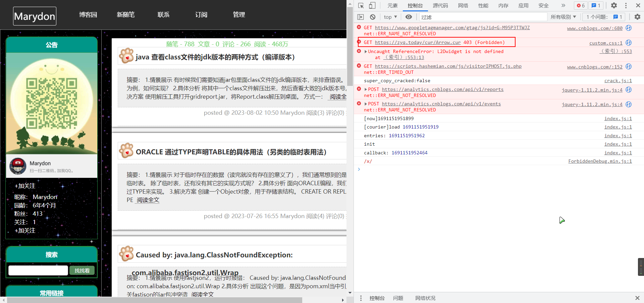The image size is (644, 303).
Task: Open the top execution context dropdown
Action: pyautogui.click(x=390, y=17)
